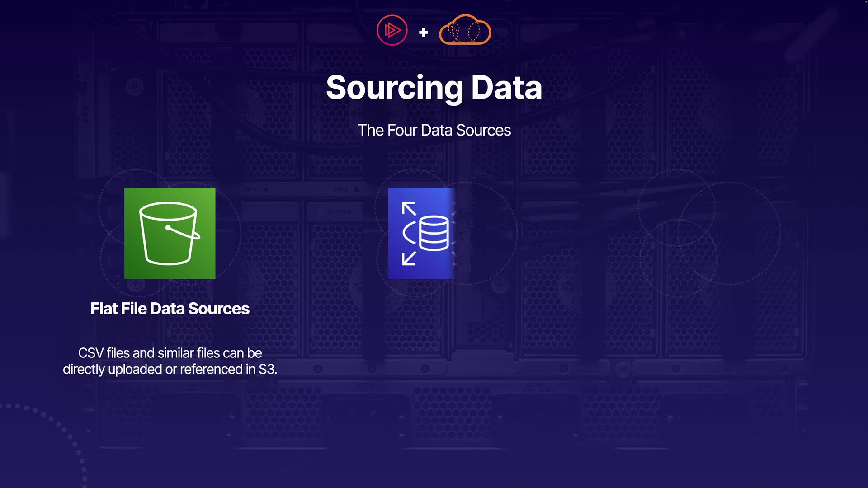
Task: Click the "directly uploaded or referenced in S3" line
Action: pos(170,370)
